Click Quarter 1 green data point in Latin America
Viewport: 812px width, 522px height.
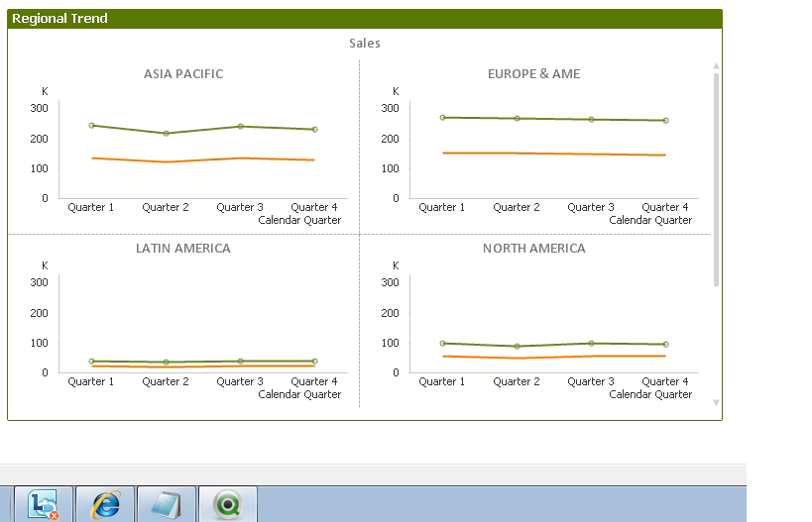91,362
